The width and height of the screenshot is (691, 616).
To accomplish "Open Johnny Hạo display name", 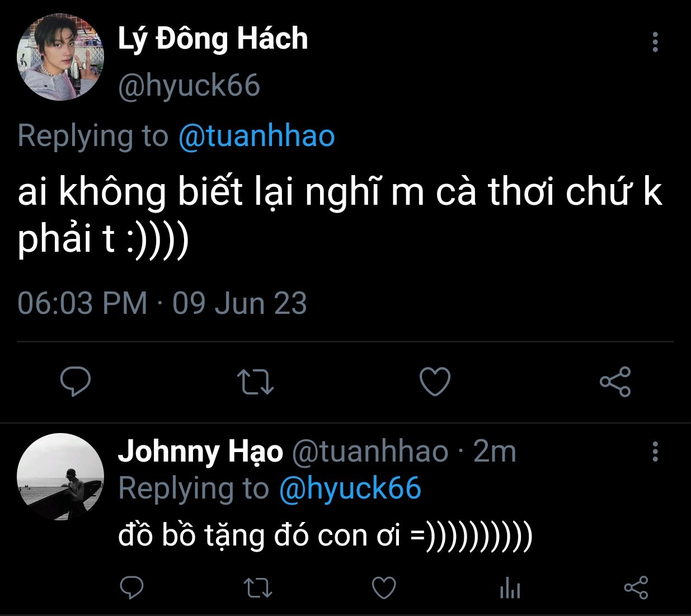I will [200, 452].
